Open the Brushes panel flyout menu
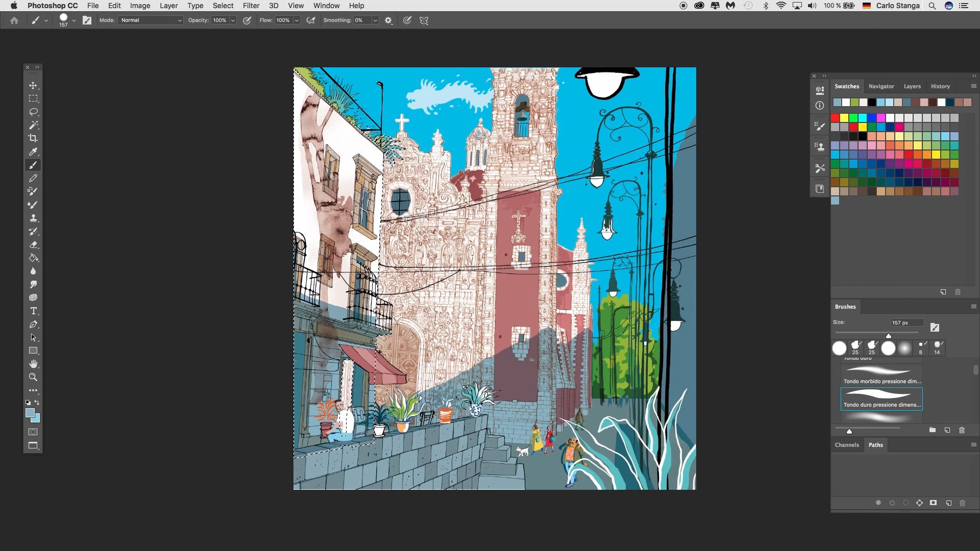The image size is (980, 551). tap(973, 307)
